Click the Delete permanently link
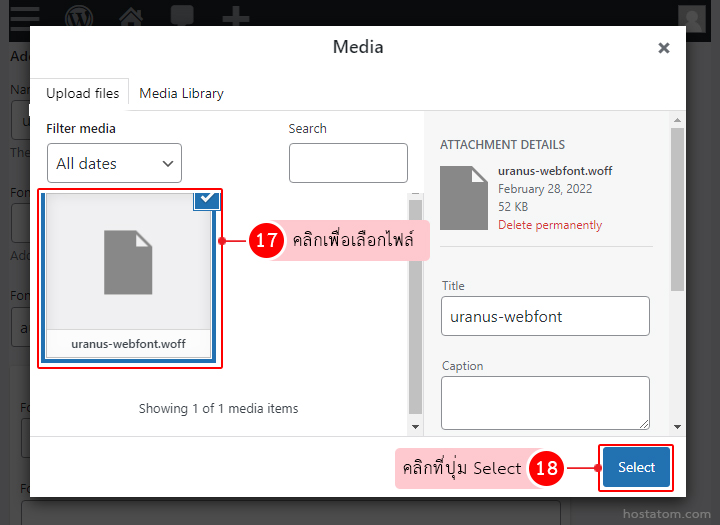 (x=550, y=225)
